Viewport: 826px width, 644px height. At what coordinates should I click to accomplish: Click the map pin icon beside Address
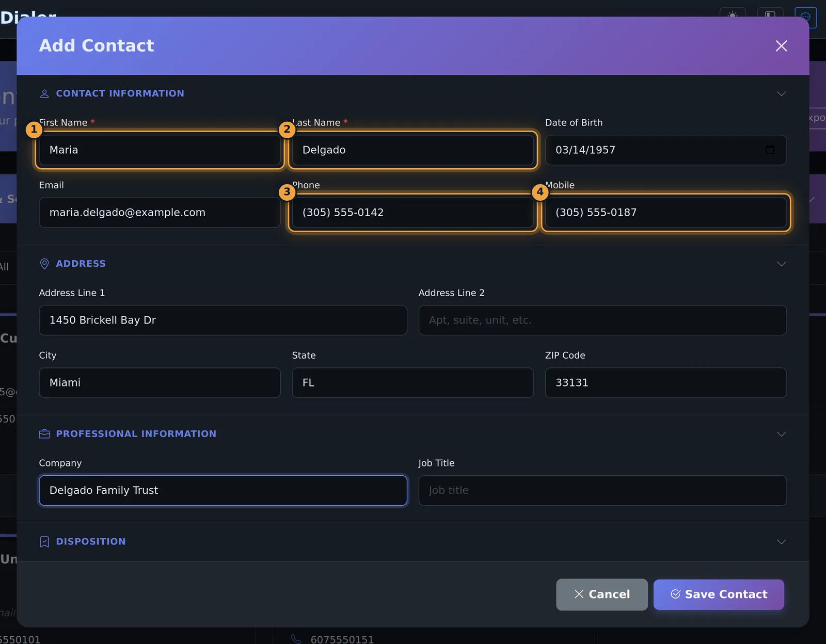[x=44, y=264]
